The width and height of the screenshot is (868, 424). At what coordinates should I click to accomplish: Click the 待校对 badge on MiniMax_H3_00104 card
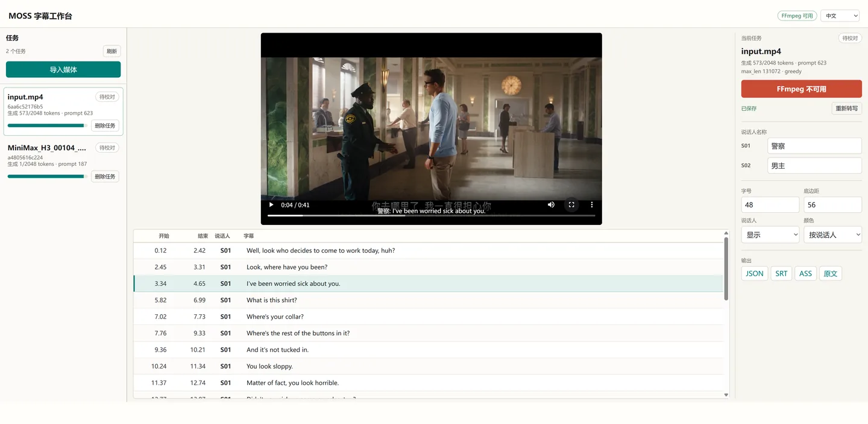(107, 148)
